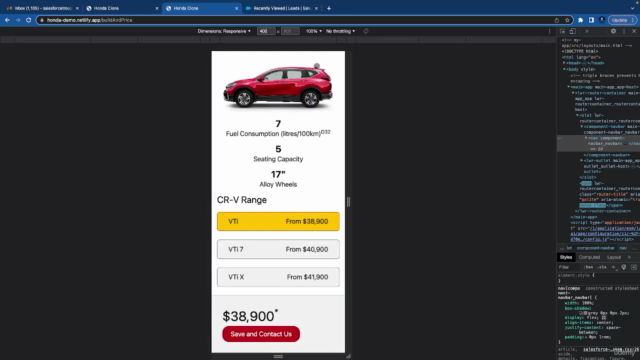The height and width of the screenshot is (360, 640).
Task: Grab the viewport corner resize handle
Action: point(349,356)
